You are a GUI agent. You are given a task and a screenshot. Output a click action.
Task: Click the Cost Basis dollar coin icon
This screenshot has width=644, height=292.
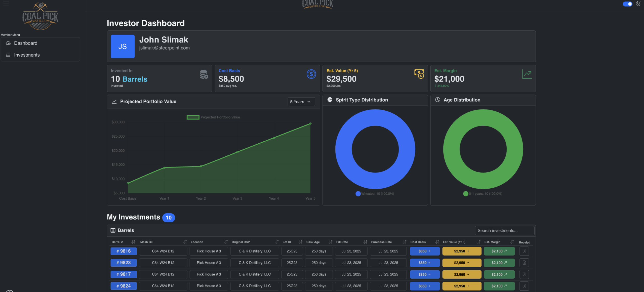(311, 74)
